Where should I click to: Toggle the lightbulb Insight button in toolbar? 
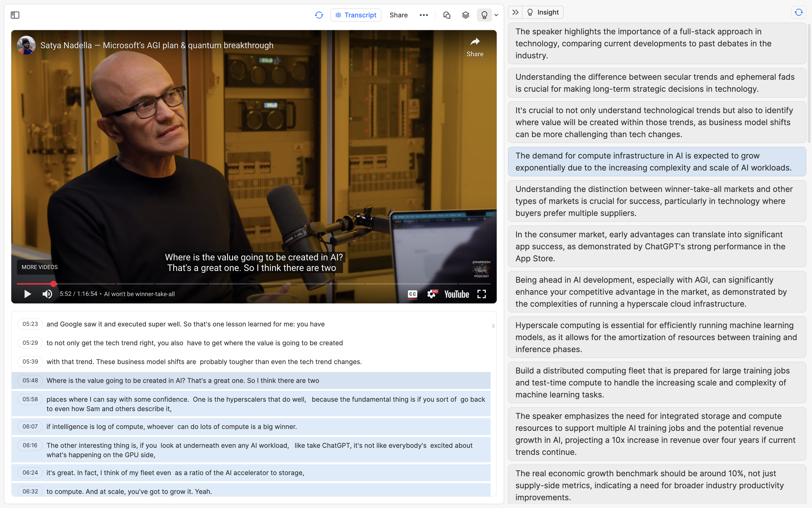[484, 15]
